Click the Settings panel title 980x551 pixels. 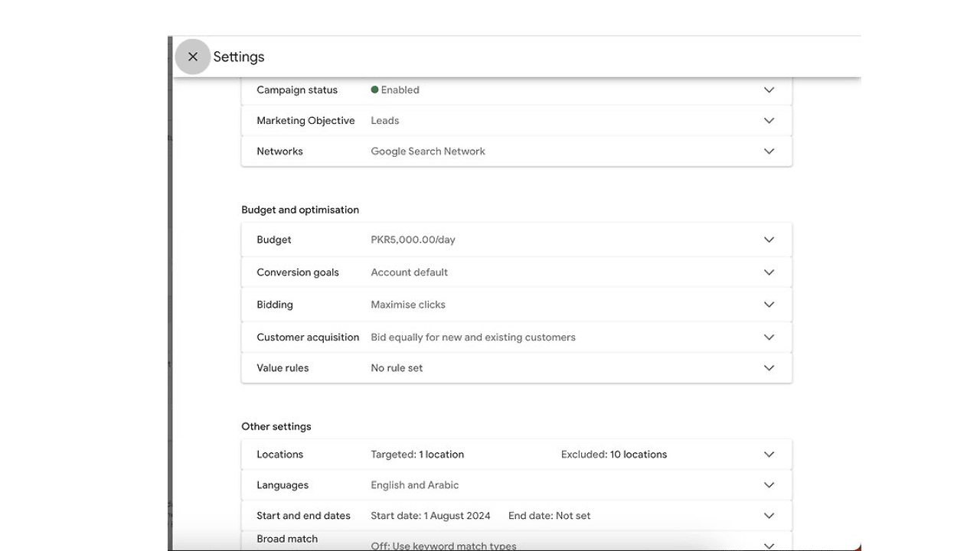coord(239,57)
